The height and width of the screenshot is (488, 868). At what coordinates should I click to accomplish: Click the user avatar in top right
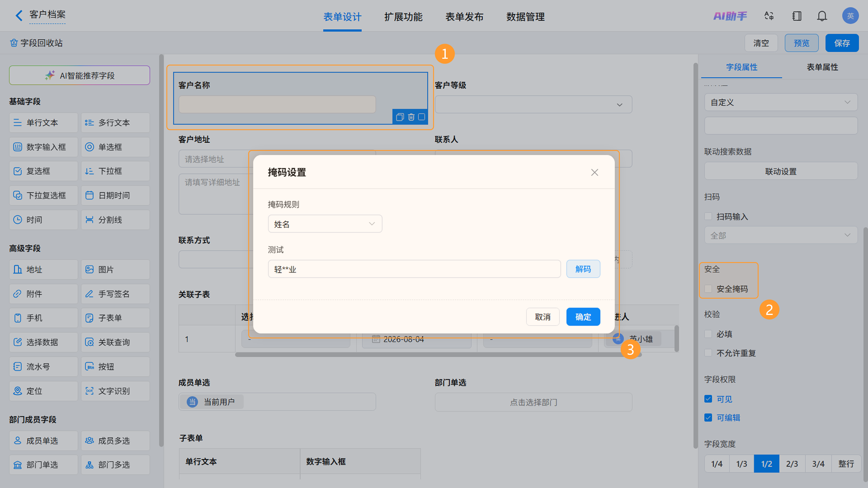[850, 16]
